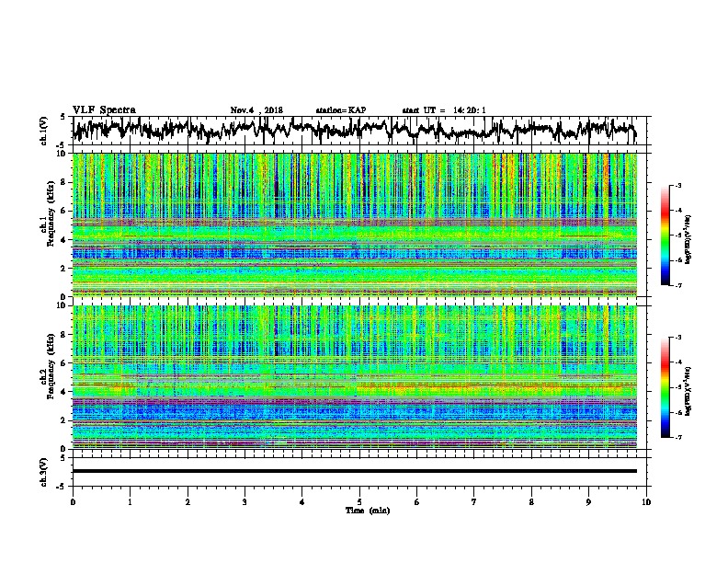
Task: Click the "-7" label on ch.2 colorbar
Action: (x=678, y=438)
